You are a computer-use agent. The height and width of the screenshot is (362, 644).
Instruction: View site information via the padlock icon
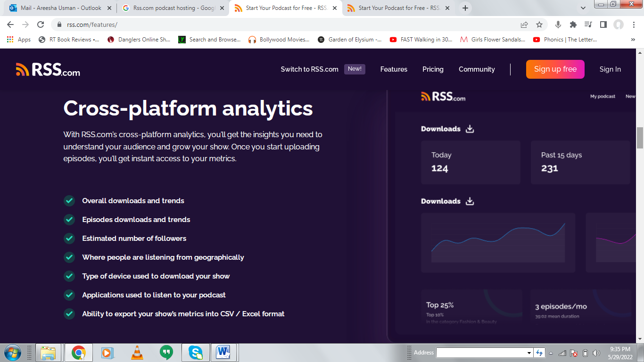[59, 25]
